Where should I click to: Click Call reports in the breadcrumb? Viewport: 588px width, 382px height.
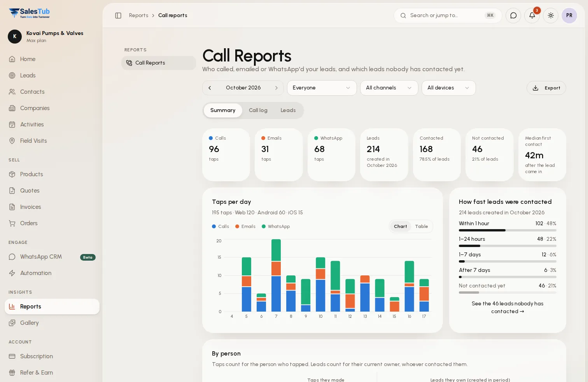[x=173, y=16]
